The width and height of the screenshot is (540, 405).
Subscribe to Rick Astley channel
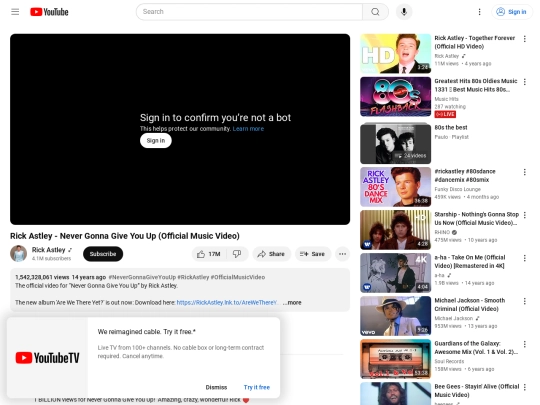[x=103, y=254]
